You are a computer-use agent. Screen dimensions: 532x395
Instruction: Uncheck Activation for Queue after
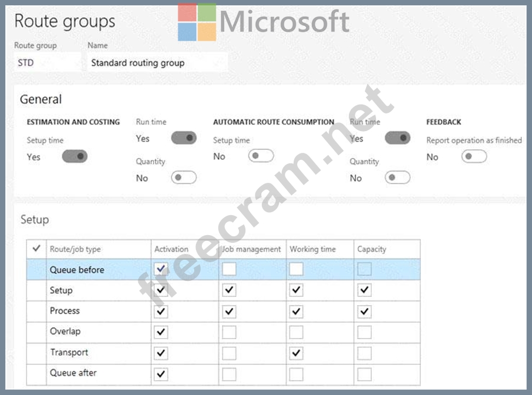click(161, 374)
